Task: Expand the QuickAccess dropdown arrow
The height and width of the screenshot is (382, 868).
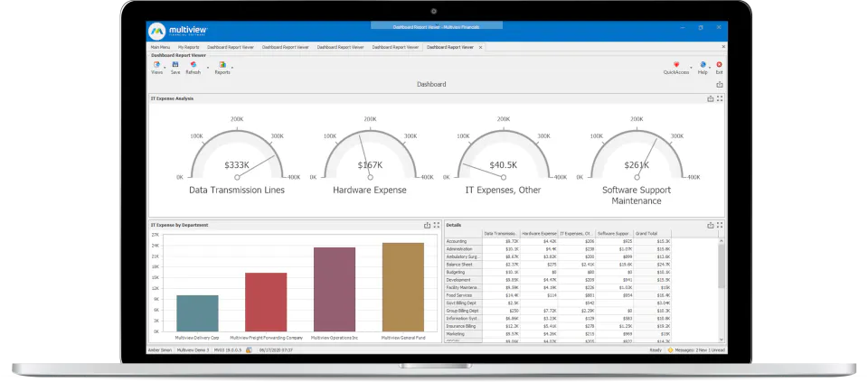Action: click(x=692, y=68)
